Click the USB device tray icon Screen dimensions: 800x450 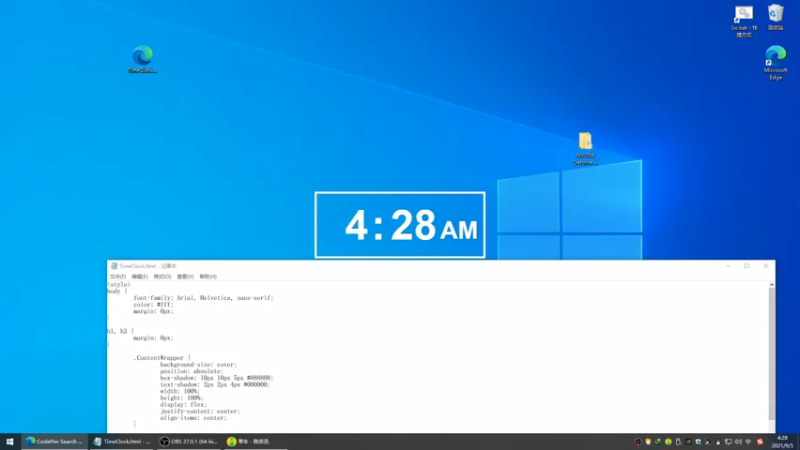pyautogui.click(x=679, y=442)
